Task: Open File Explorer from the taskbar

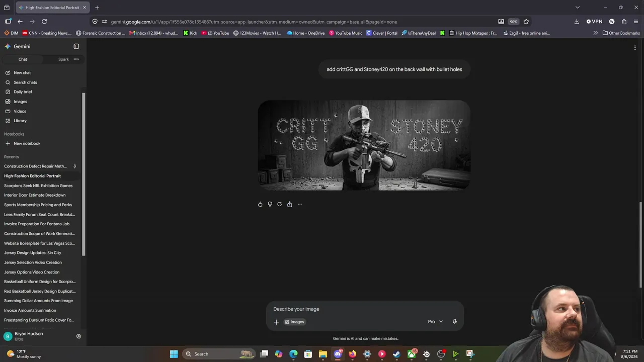Action: [x=323, y=354]
